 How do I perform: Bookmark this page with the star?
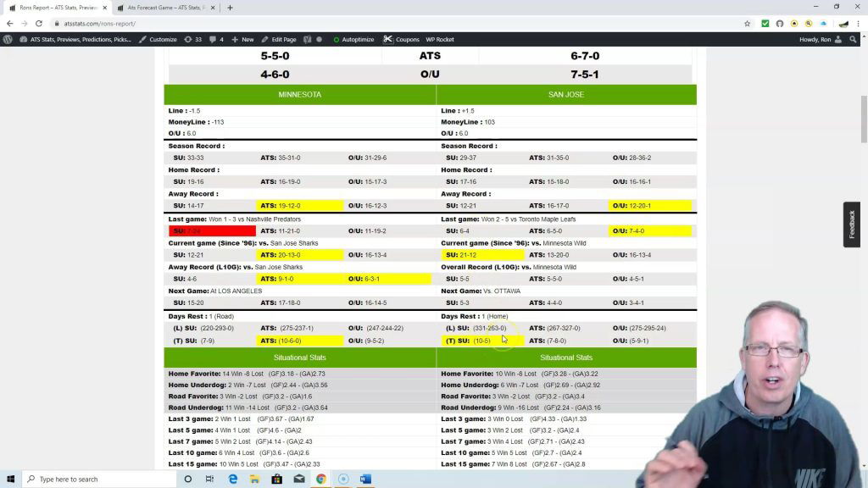(x=748, y=23)
